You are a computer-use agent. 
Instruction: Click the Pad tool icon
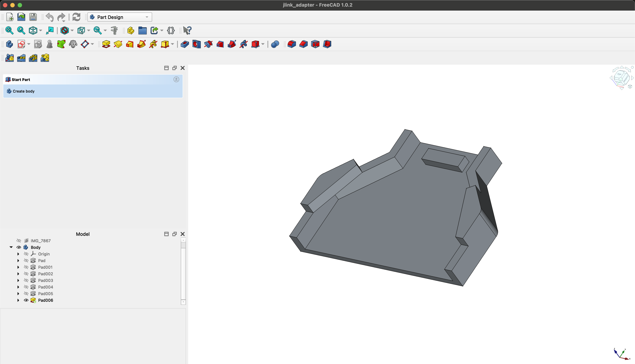[x=106, y=44]
